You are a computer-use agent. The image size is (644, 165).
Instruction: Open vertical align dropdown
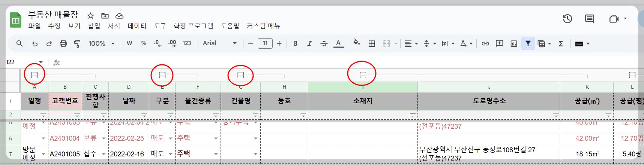click(x=430, y=43)
